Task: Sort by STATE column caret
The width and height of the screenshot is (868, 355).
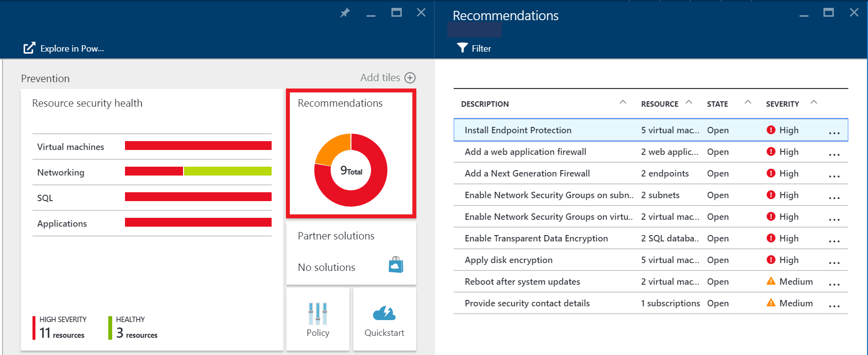Action: [748, 102]
